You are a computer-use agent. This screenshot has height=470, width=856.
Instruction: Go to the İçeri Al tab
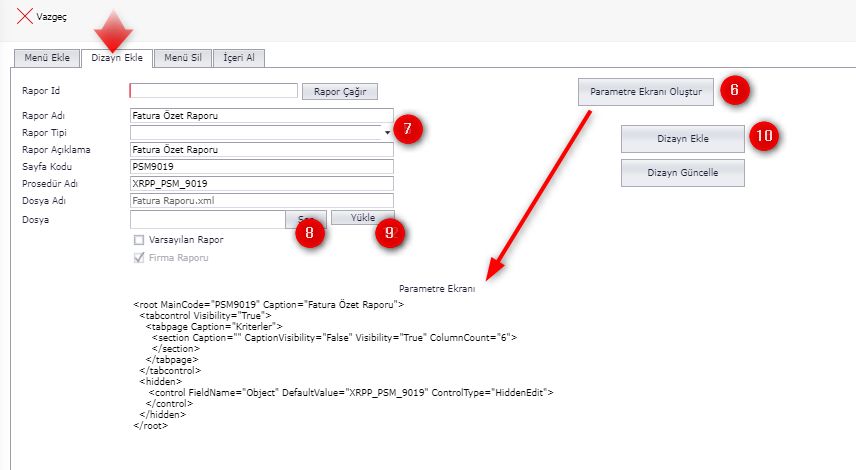click(x=237, y=58)
